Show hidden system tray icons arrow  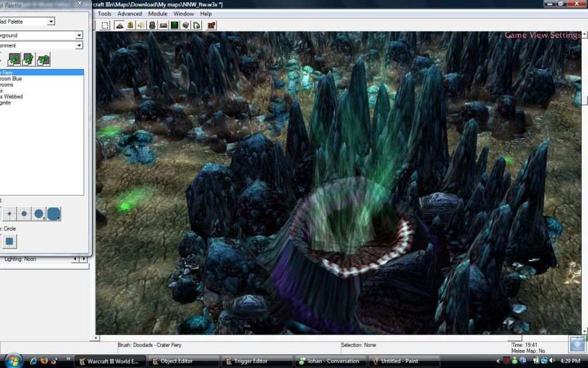(x=498, y=361)
